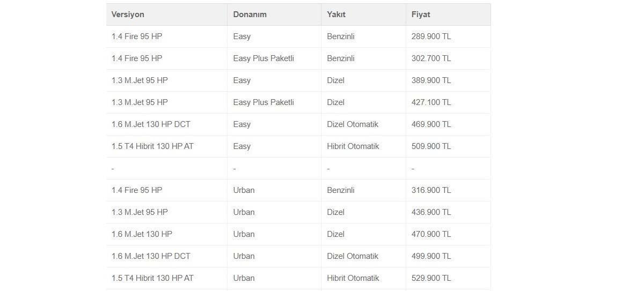
Task: Select the 316.900 TL price cell
Action: coord(431,190)
